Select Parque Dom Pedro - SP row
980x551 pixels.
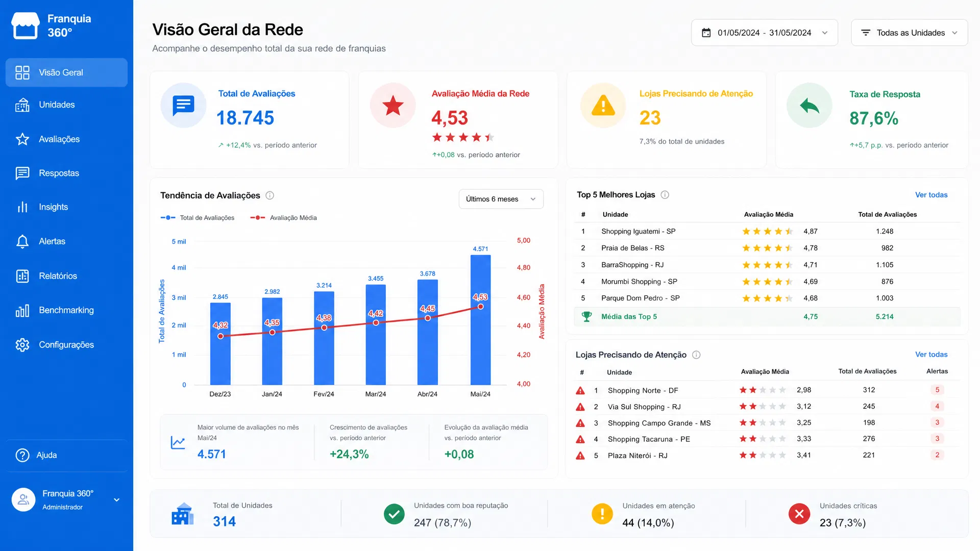tap(767, 298)
